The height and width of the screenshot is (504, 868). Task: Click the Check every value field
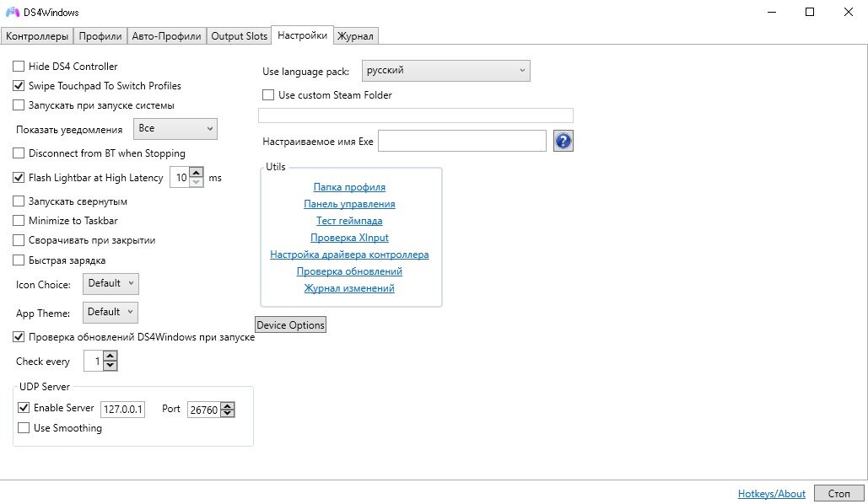pyautogui.click(x=94, y=362)
